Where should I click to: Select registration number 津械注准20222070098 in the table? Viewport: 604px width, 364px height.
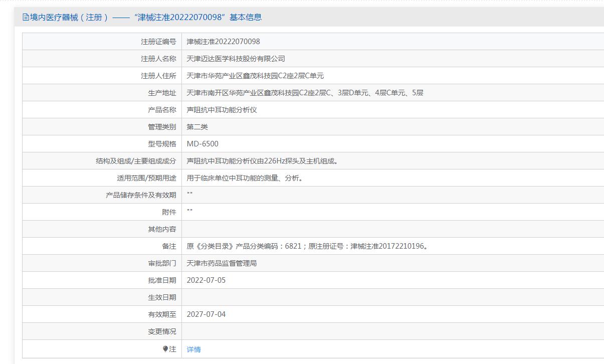[223, 42]
